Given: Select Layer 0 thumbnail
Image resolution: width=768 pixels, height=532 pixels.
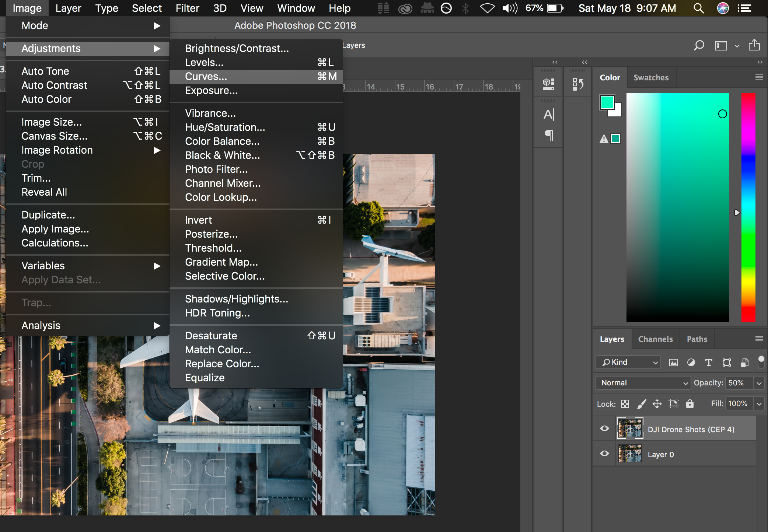Looking at the screenshot, I should (630, 454).
